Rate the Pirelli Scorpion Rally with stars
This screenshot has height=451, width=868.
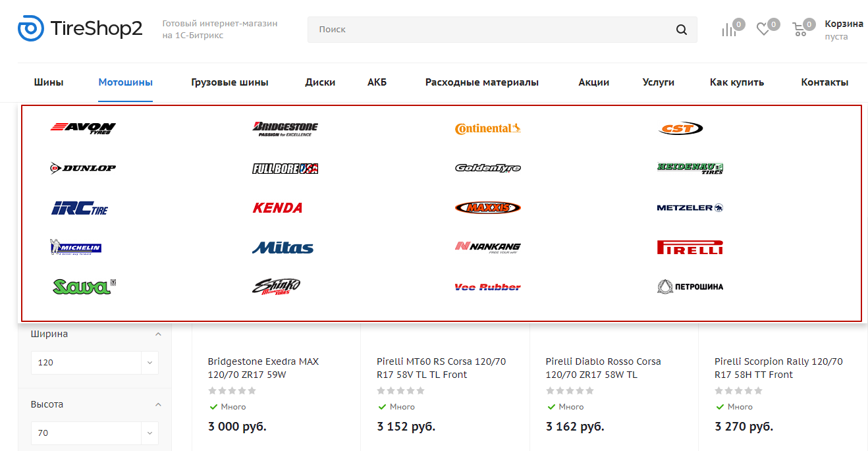[x=739, y=390]
